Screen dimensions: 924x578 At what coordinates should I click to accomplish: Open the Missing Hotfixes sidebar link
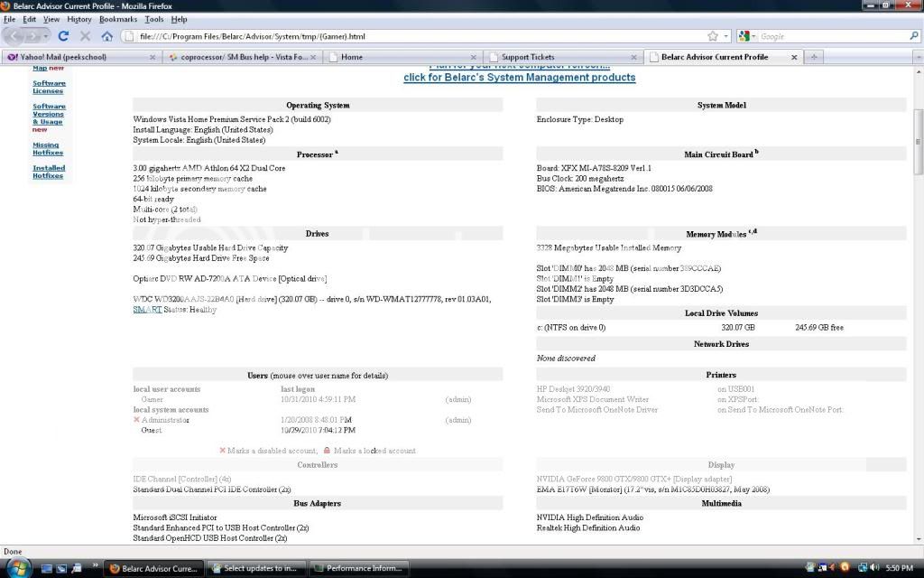tap(47, 149)
